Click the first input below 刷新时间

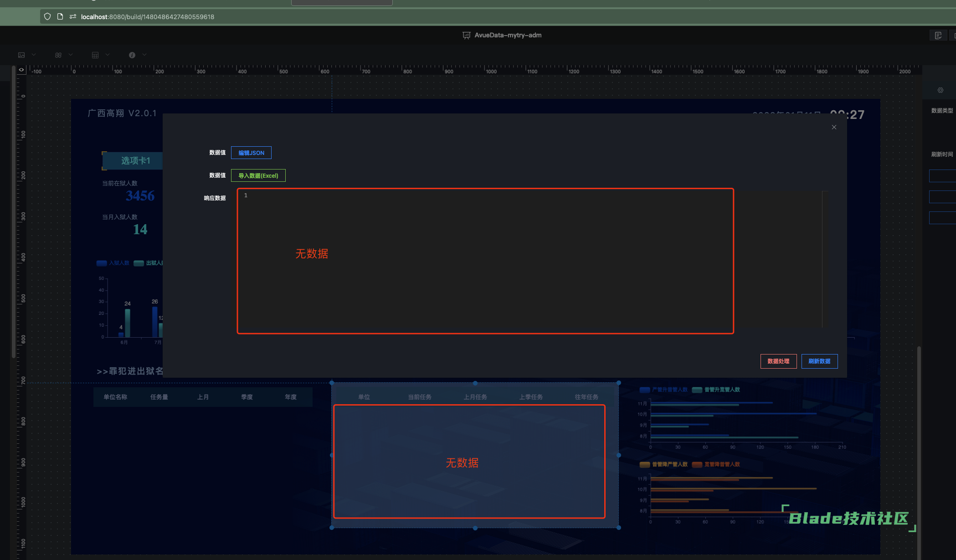coord(942,176)
